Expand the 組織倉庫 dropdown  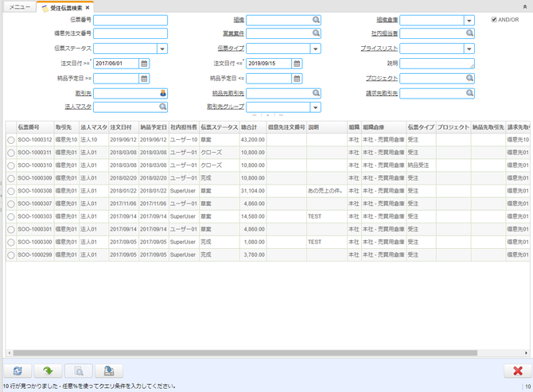[x=469, y=21]
